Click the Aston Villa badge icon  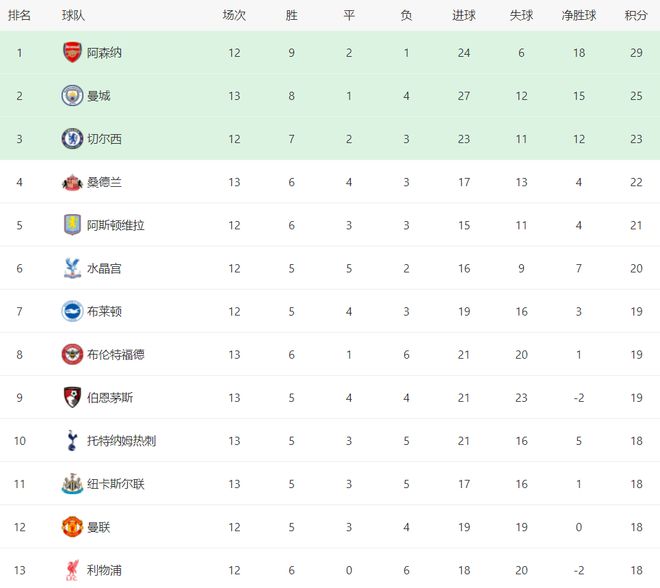(72, 225)
